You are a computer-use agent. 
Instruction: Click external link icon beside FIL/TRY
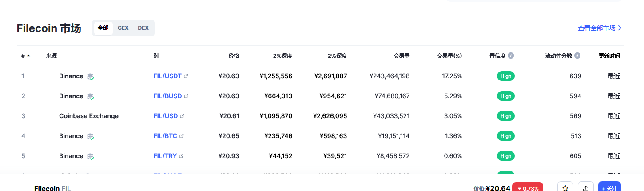[x=181, y=156]
